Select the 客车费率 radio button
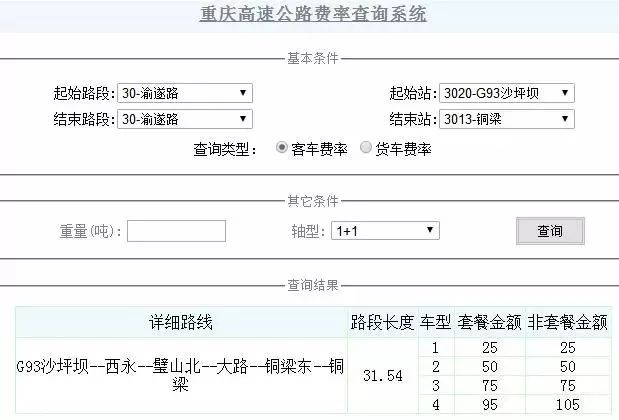 click(281, 148)
